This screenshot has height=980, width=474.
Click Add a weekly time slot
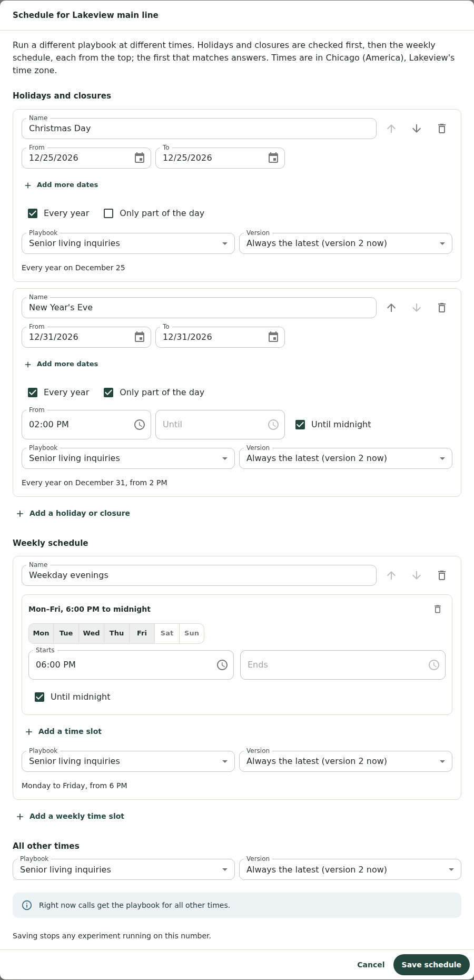(70, 816)
